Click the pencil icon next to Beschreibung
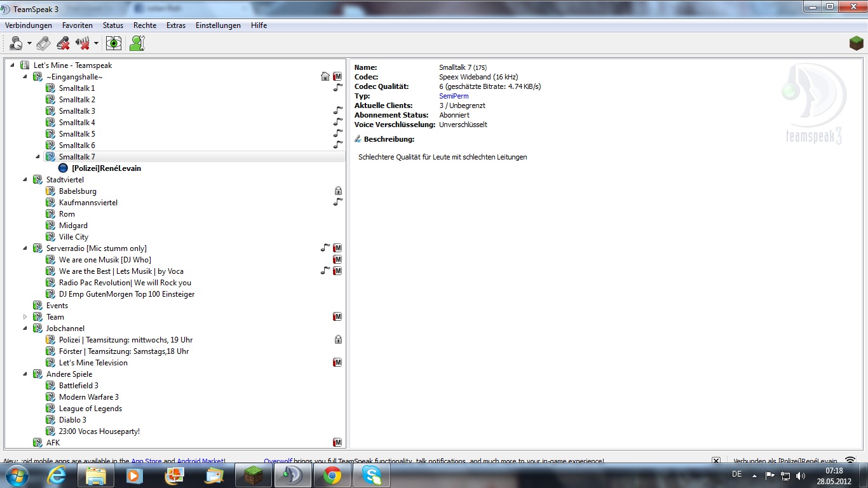The width and height of the screenshot is (868, 488). coord(358,139)
